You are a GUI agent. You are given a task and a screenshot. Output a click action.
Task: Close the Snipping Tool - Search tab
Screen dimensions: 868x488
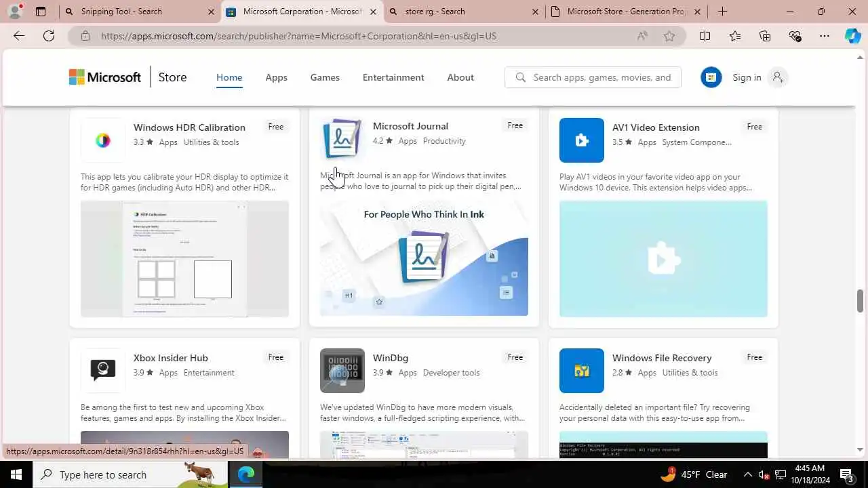[x=211, y=12]
